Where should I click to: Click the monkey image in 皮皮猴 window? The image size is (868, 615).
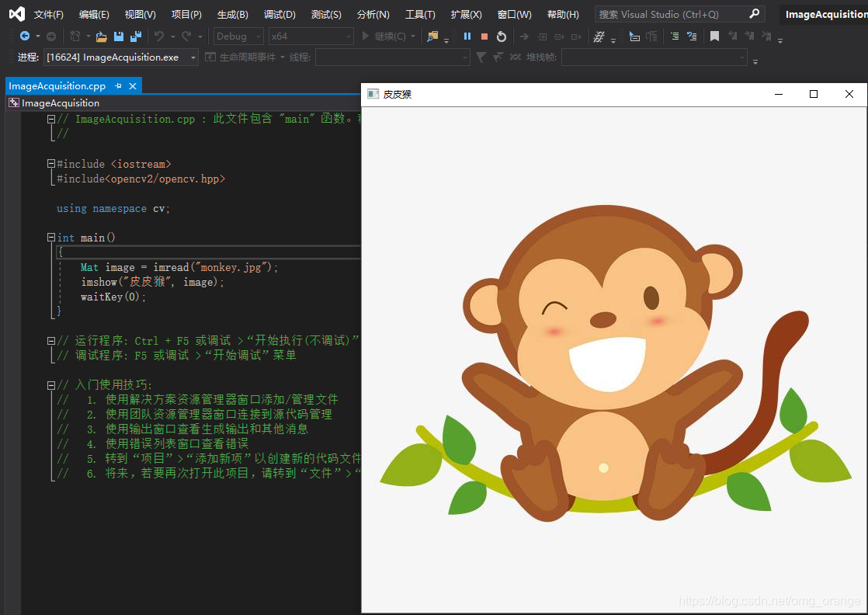pyautogui.click(x=615, y=361)
